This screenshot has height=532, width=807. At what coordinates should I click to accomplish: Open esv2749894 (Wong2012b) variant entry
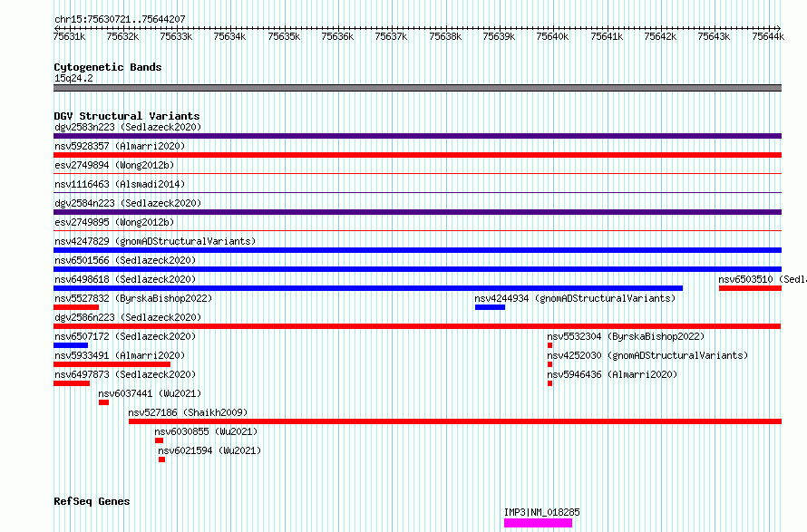point(114,165)
